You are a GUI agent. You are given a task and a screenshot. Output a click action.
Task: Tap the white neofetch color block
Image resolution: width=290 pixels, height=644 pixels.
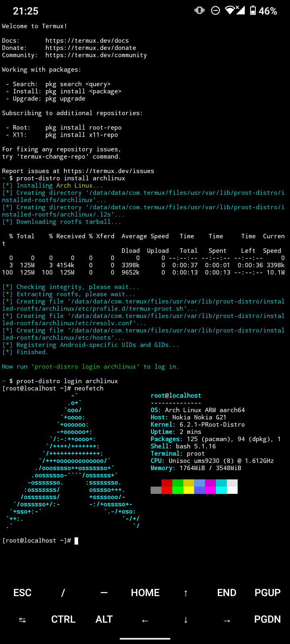[232, 490]
